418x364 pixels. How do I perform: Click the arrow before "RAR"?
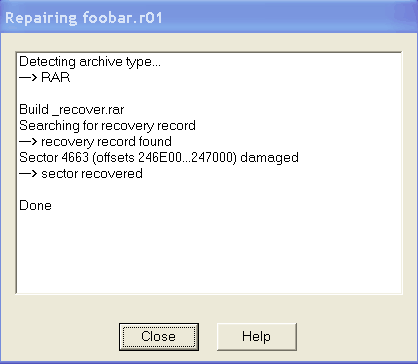pyautogui.click(x=28, y=78)
